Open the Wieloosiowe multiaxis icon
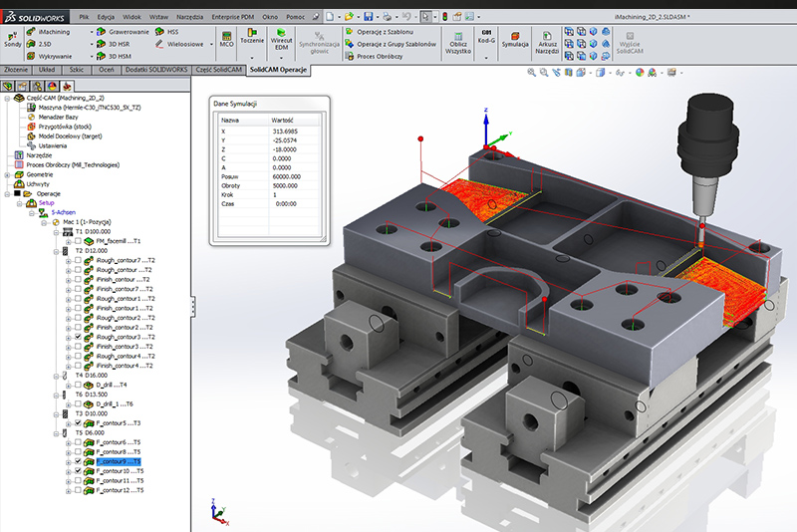The image size is (797, 532). tap(159, 44)
